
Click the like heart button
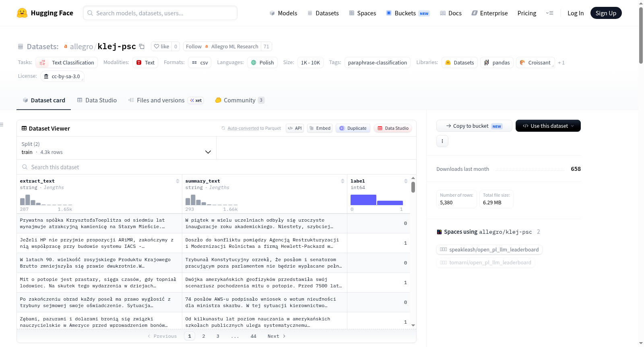161,46
